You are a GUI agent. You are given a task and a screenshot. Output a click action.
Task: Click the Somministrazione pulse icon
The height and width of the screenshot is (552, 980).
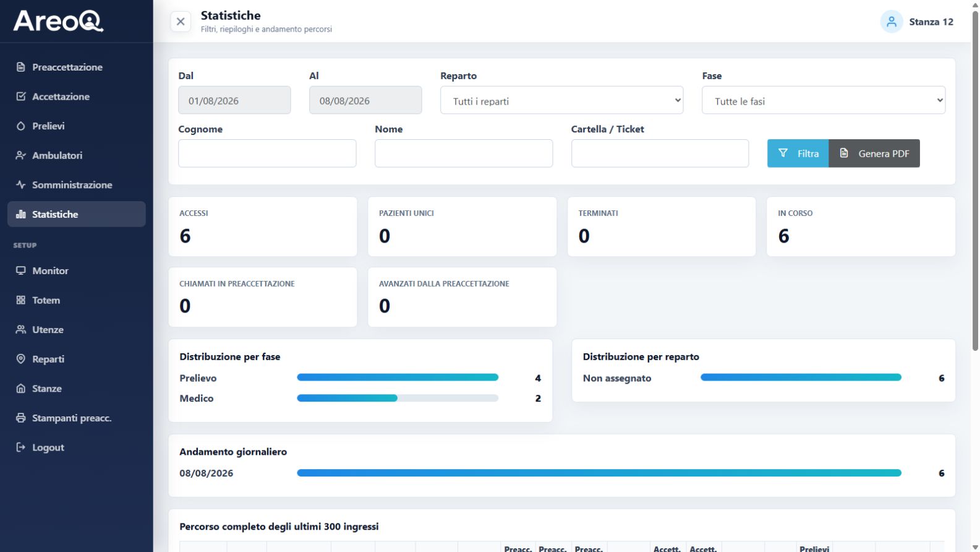[20, 184]
